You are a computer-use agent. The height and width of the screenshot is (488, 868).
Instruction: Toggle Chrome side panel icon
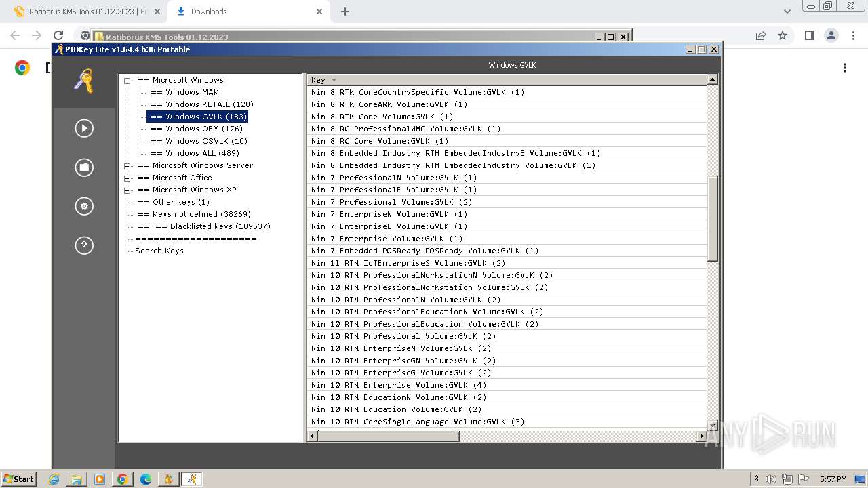pyautogui.click(x=809, y=35)
